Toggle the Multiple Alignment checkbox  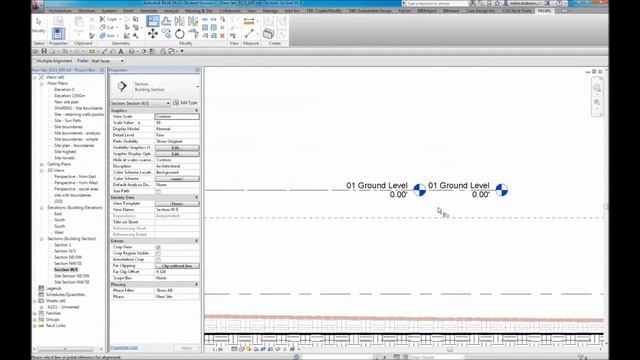[x=34, y=61]
